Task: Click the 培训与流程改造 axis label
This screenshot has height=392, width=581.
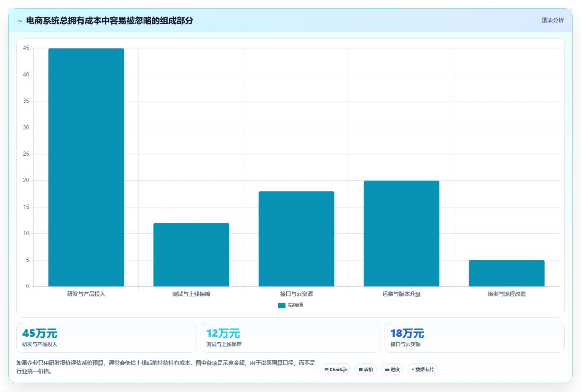Action: click(x=507, y=294)
